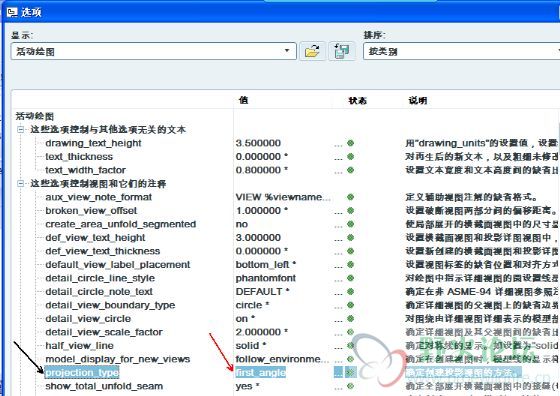Viewport: 560px width, 396px height.
Task: Select the show_total_unfold_seam option
Action: point(104,386)
